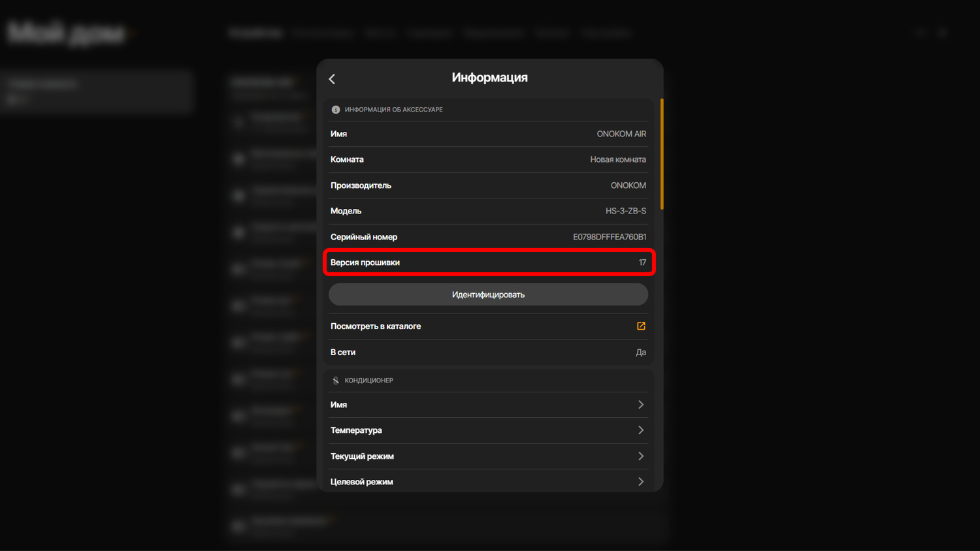The width and height of the screenshot is (980, 551).
Task: Click the accessory name ONOKOM AIR
Action: pos(621,134)
